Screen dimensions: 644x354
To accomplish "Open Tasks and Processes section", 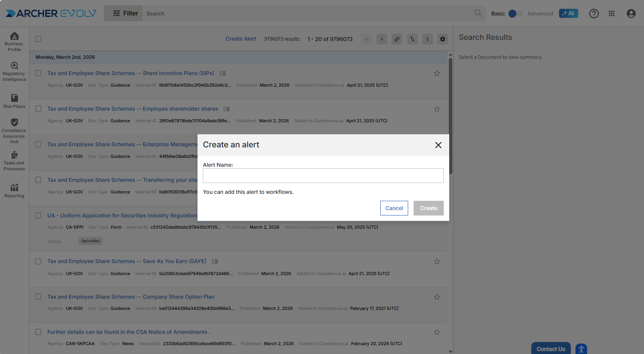I will click(x=14, y=161).
